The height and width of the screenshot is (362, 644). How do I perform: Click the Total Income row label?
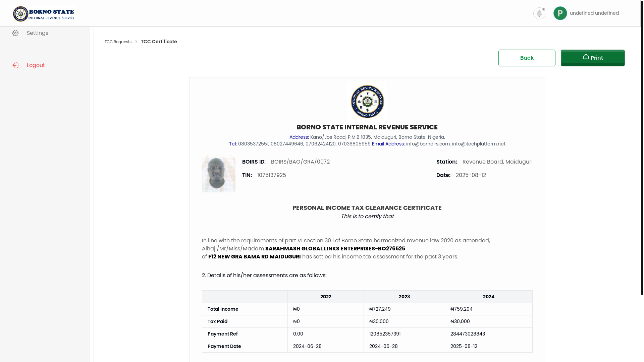click(x=223, y=309)
